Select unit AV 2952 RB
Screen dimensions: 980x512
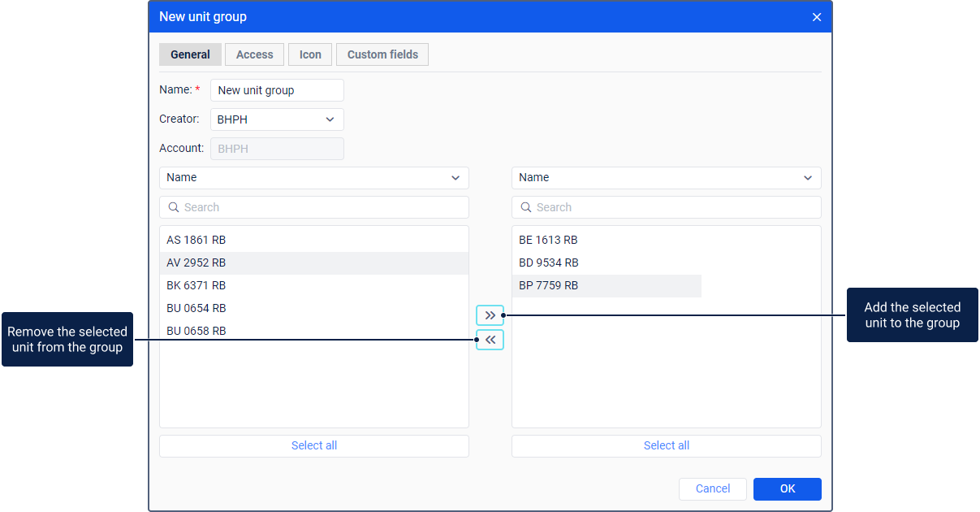pyautogui.click(x=314, y=263)
